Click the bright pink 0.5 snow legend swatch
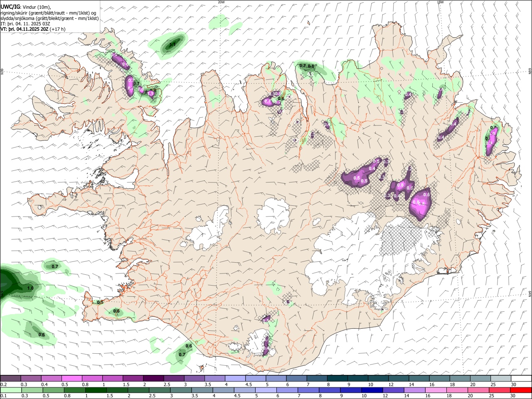Viewport: 532px width, 399px height. tap(71, 379)
